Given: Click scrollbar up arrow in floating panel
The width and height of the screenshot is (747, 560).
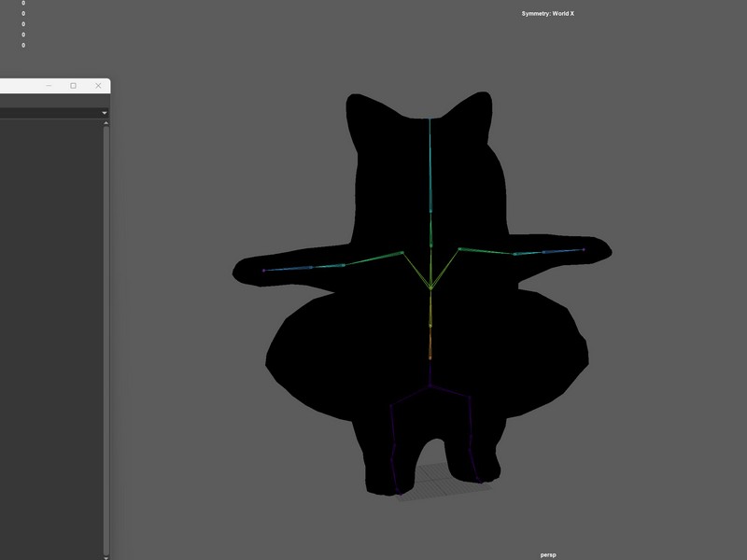Looking at the screenshot, I should [x=106, y=123].
